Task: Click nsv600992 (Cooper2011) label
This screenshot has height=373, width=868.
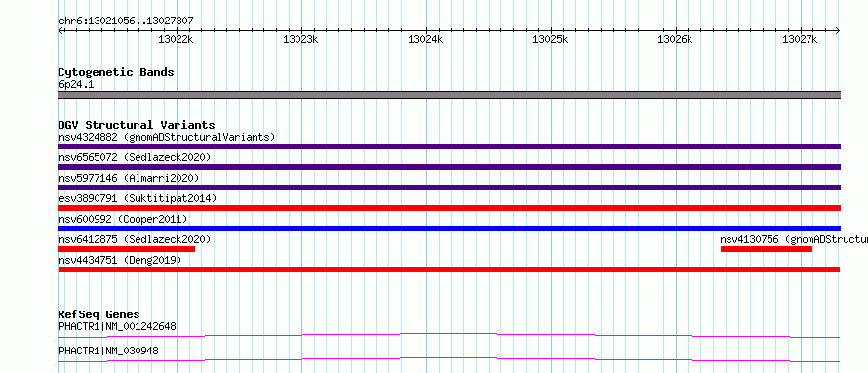Action: (x=124, y=219)
